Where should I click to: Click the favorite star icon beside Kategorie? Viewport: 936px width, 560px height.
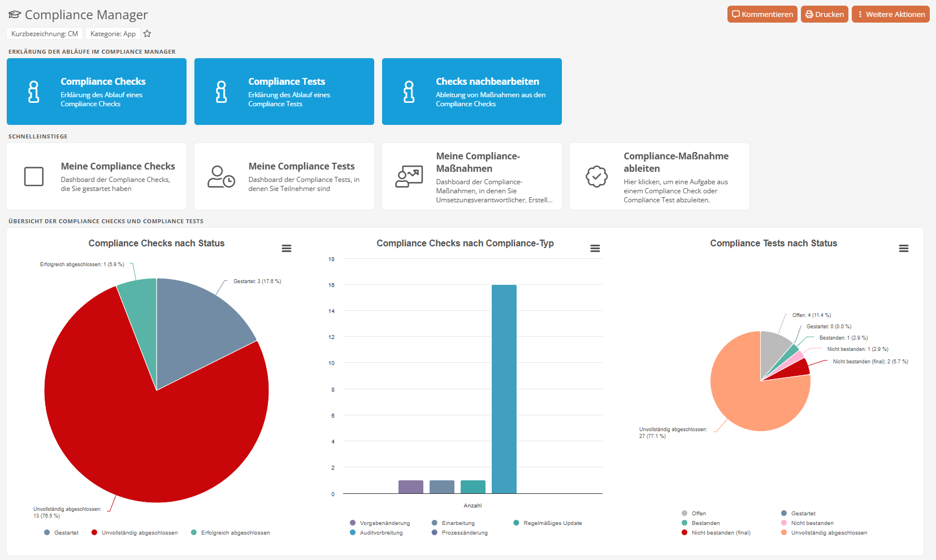coord(147,34)
